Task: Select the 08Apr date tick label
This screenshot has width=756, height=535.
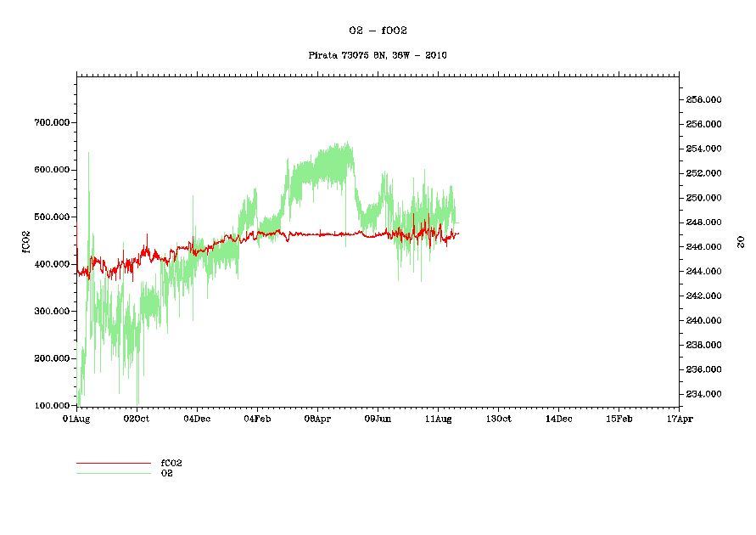Action: point(317,419)
